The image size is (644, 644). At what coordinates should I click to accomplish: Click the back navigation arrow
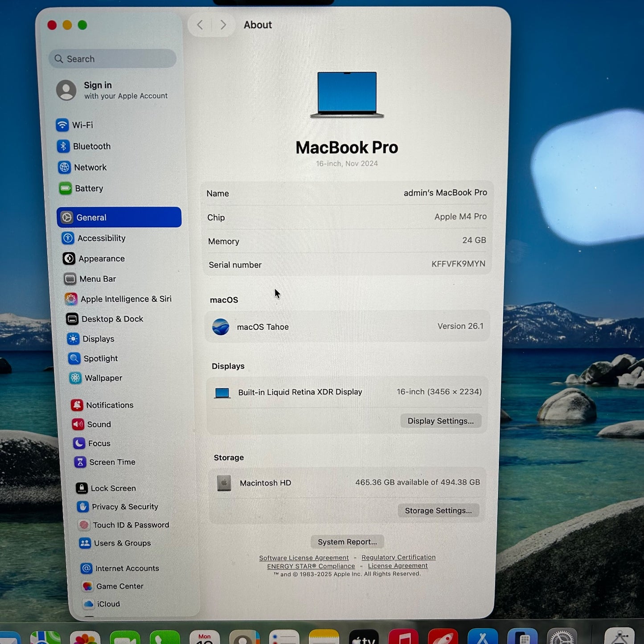click(x=200, y=25)
